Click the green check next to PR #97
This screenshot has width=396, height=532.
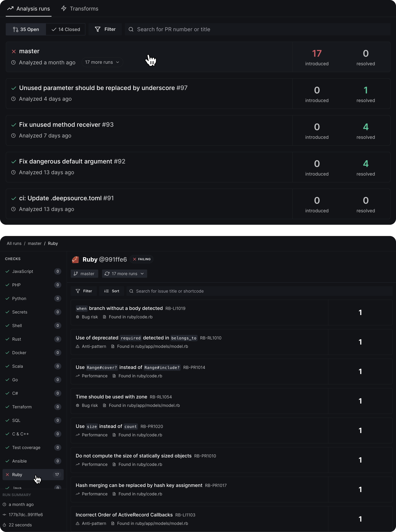14,88
